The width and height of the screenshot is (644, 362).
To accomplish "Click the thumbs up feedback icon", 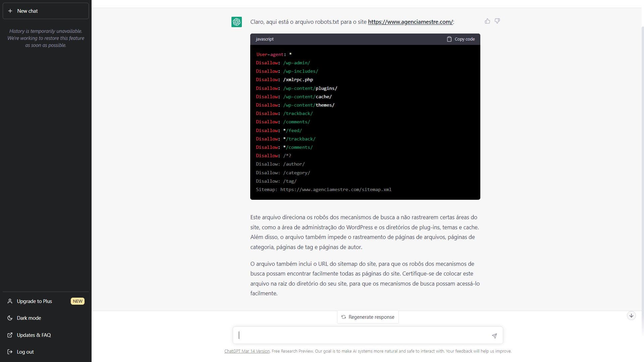I will pyautogui.click(x=487, y=21).
